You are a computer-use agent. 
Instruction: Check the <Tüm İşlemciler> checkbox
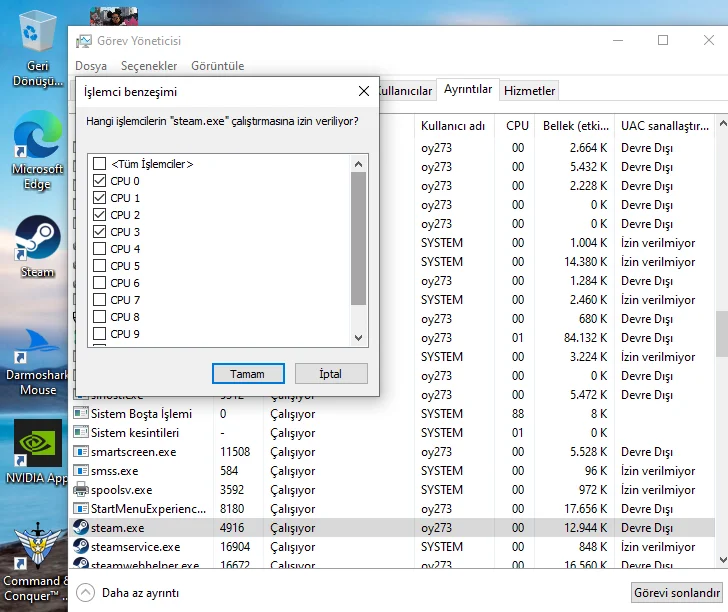point(99,163)
